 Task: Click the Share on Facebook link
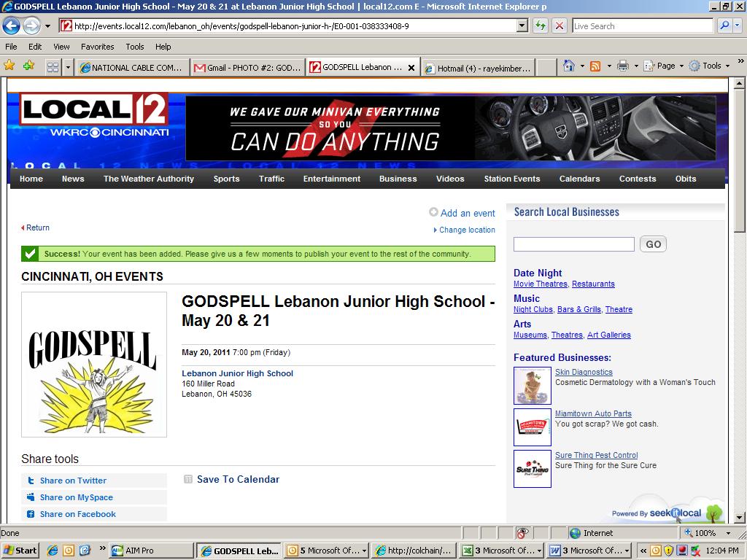77,514
